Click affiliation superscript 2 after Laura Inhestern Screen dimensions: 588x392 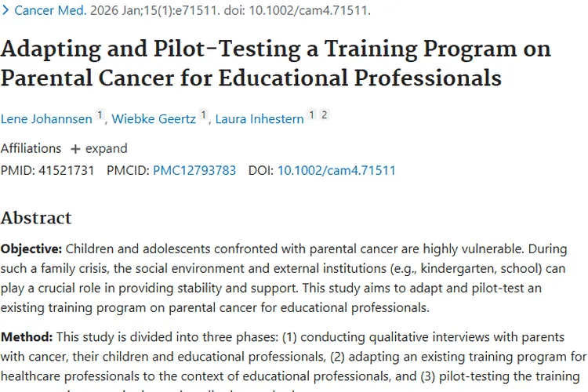coord(324,116)
